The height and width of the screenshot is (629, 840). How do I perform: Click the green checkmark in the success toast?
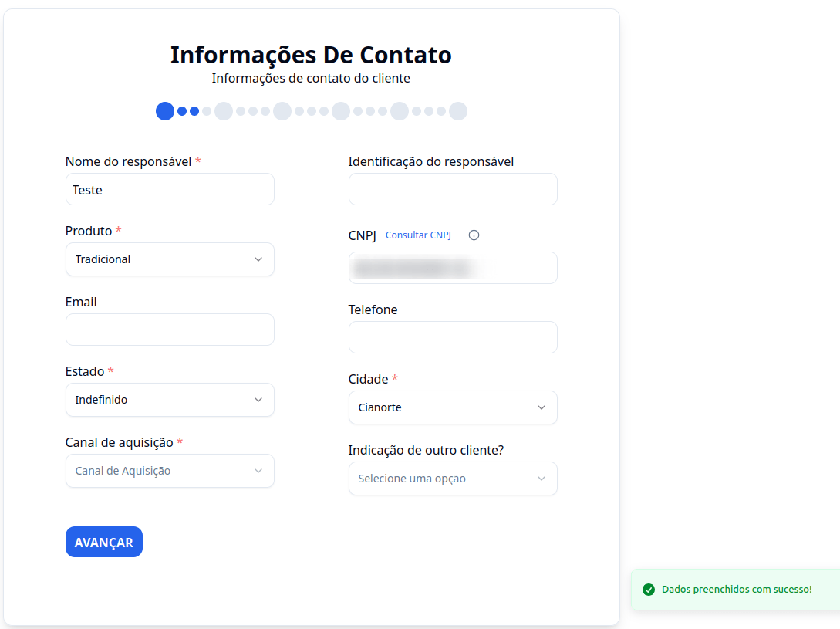click(x=648, y=589)
